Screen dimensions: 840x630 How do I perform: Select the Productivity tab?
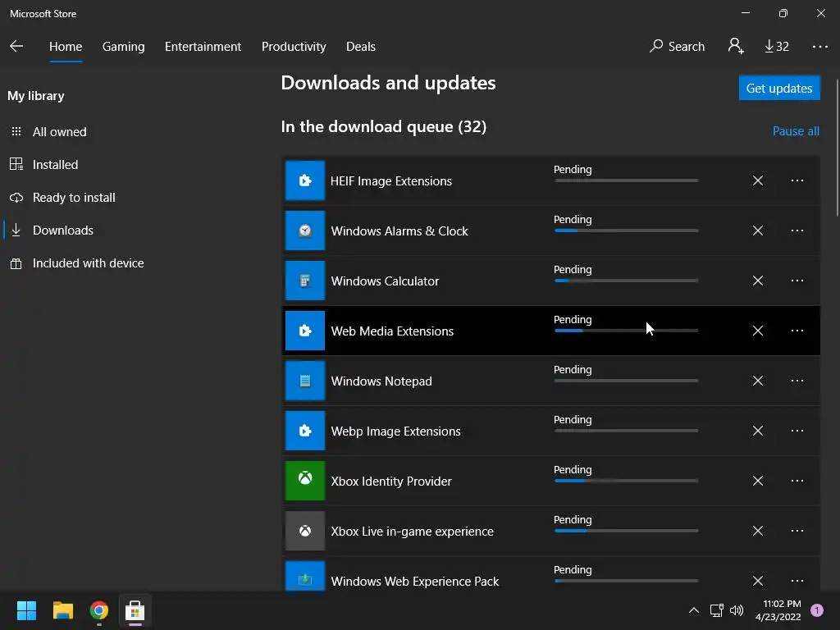coord(294,47)
